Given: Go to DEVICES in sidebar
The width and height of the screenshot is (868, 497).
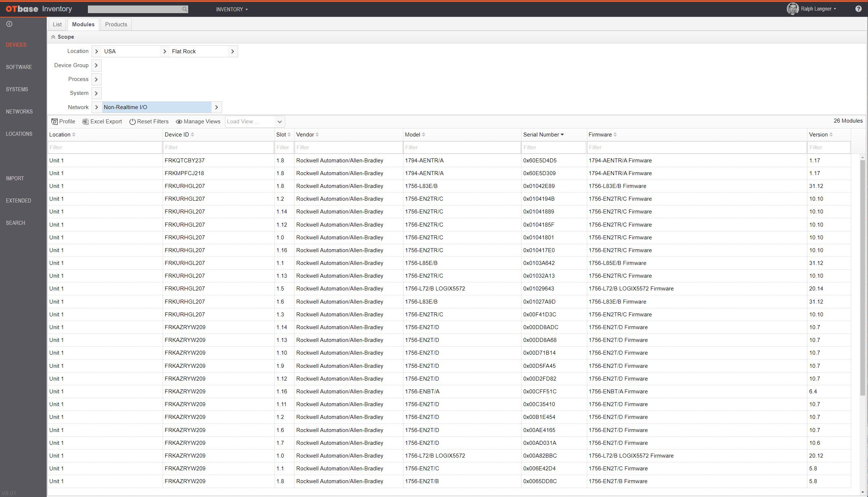Looking at the screenshot, I should coord(16,45).
